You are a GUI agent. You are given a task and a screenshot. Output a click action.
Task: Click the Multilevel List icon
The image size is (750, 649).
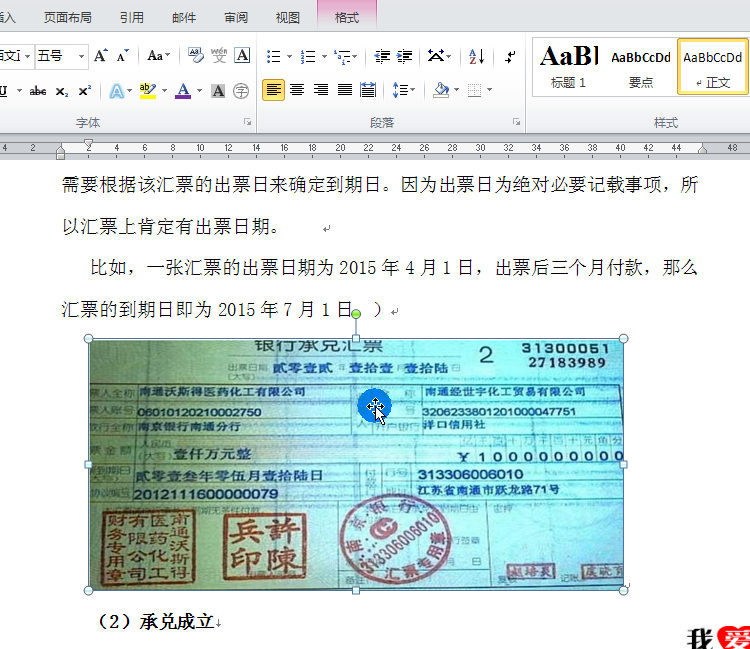[343, 57]
